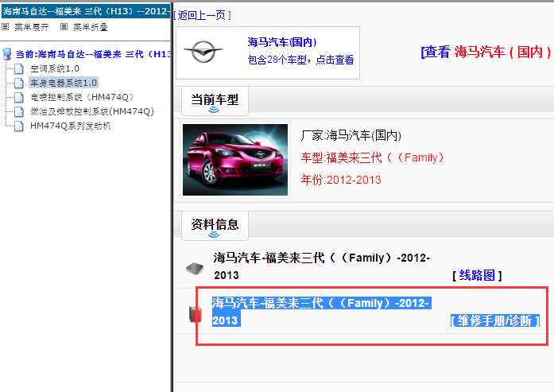
Task: Click the first 海马汽车-福美来三代 entry title
Action: coord(322,266)
